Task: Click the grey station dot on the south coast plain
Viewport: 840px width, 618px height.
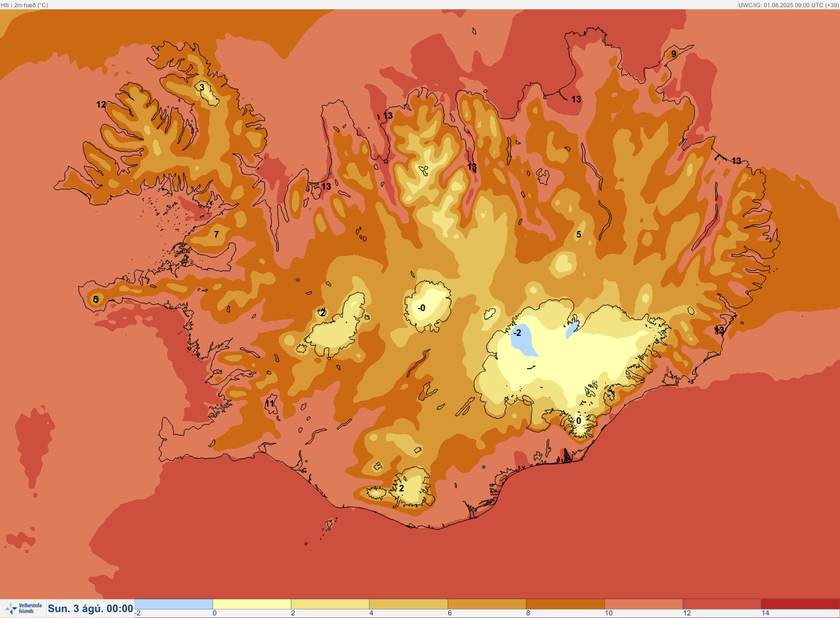Action: [484, 467]
